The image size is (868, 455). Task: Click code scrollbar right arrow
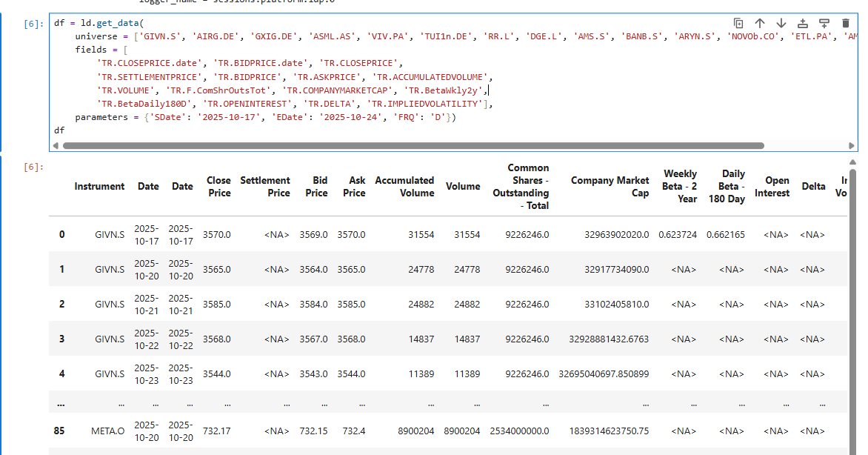pos(852,146)
